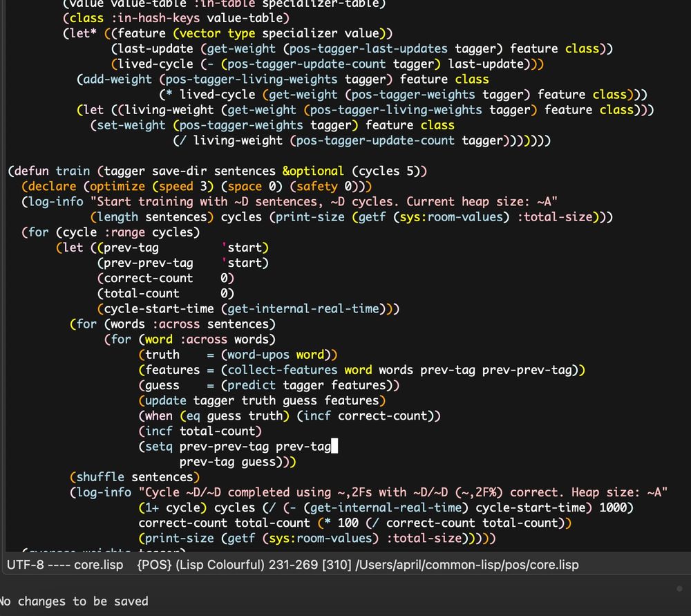Click 'cycle-start-time' variable in the let bindings
691x616 pixels.
coord(159,308)
